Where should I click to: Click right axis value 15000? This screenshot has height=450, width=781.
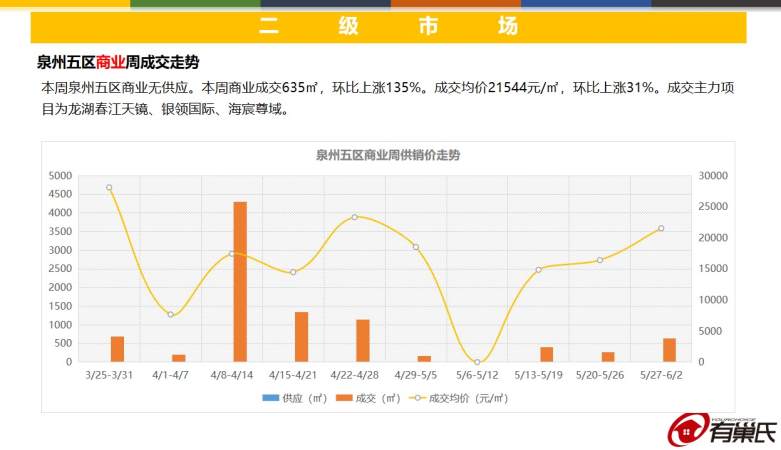713,269
